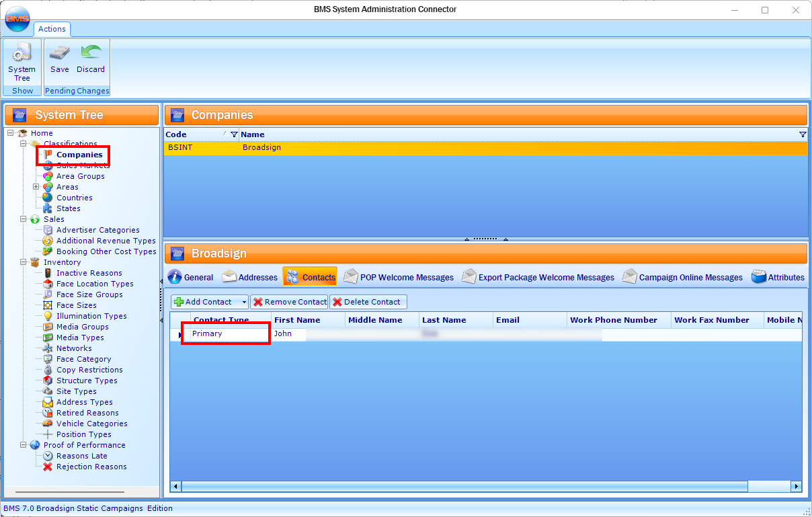
Task: Select the BSINT Broadsign company row
Action: [485, 148]
